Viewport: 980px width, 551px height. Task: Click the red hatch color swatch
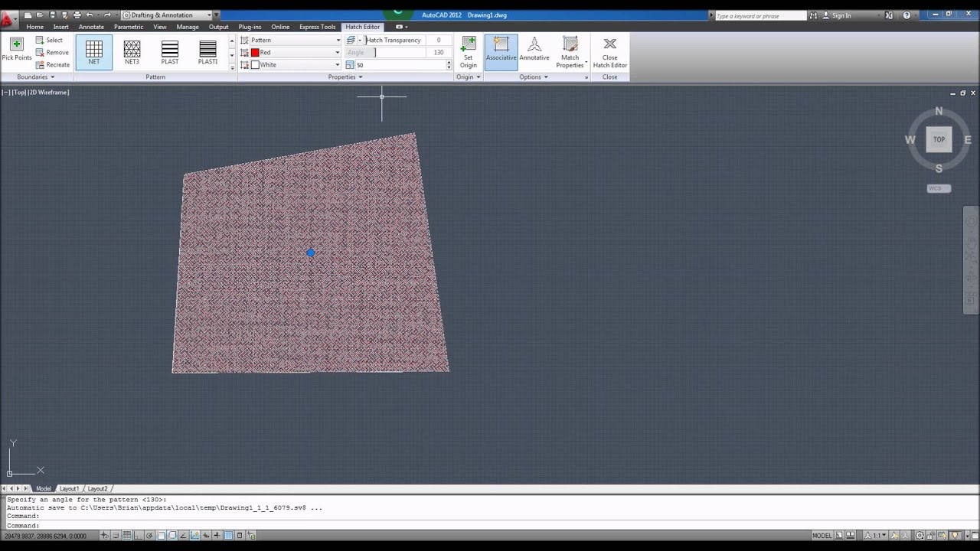click(x=255, y=52)
